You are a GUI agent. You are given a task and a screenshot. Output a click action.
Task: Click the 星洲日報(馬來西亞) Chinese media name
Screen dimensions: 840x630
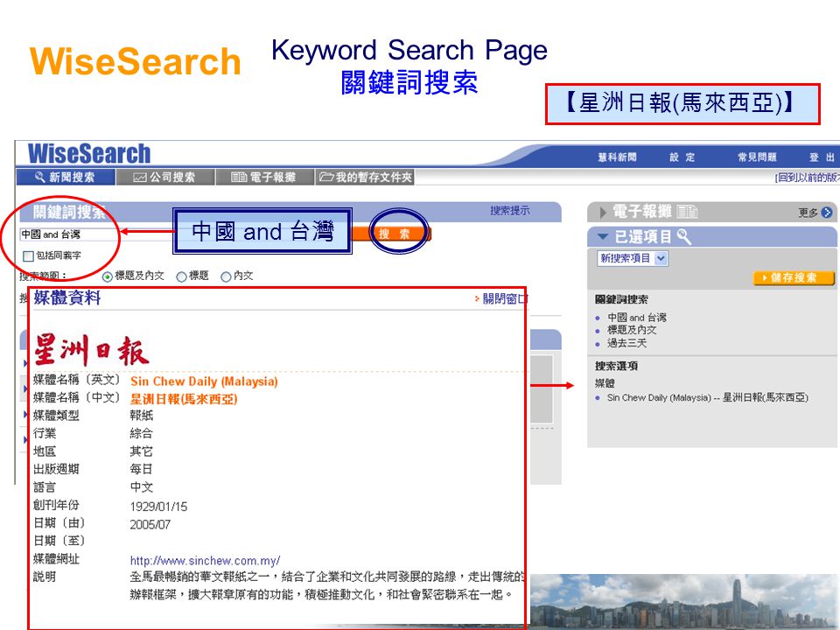[184, 399]
